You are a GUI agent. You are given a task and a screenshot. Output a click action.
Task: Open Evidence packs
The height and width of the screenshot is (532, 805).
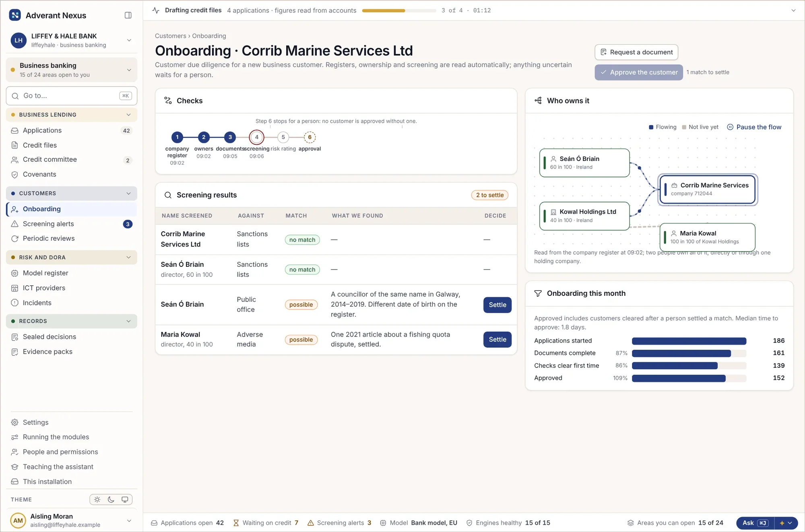[x=72, y=352]
